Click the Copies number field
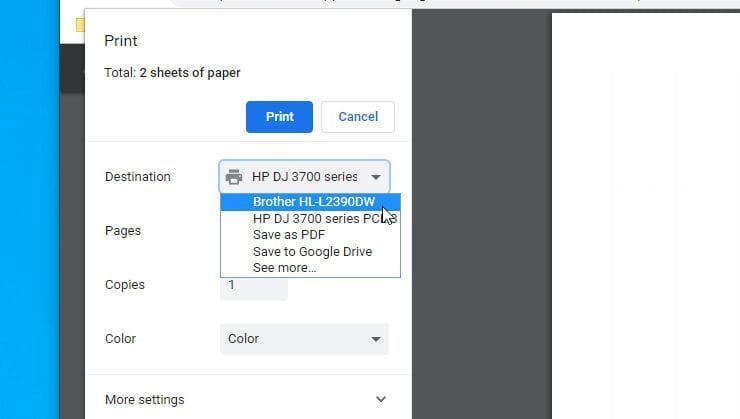Screen dimensions: 740x419 (x=254, y=287)
